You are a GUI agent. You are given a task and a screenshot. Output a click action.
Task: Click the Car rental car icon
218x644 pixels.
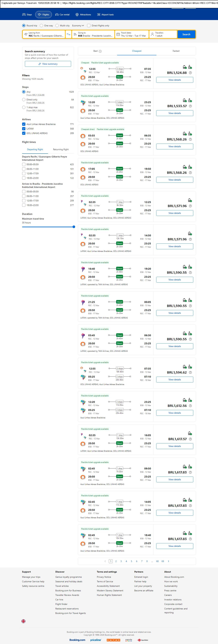click(x=57, y=15)
